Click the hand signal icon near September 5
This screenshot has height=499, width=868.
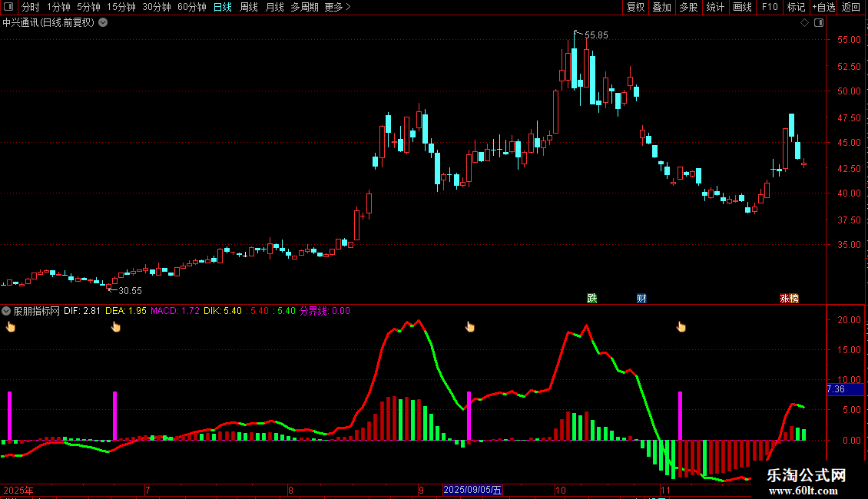coord(470,327)
